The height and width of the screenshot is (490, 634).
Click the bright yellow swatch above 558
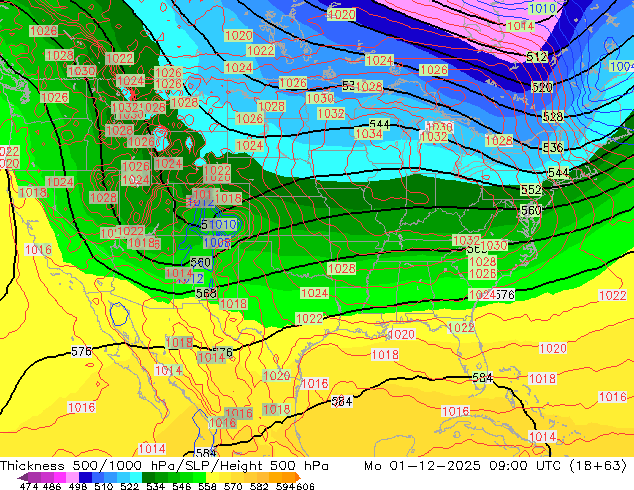(212, 477)
